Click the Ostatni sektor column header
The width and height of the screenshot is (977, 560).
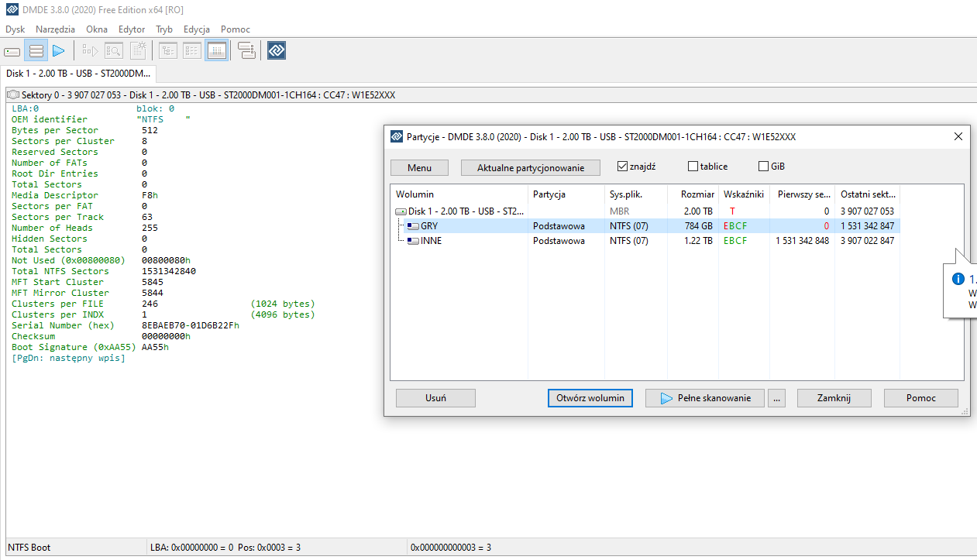867,194
